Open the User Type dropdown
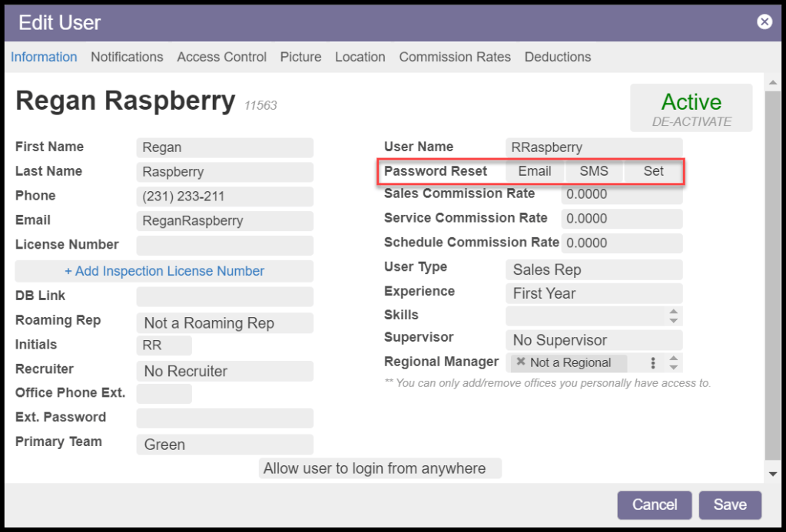The width and height of the screenshot is (786, 532). [x=593, y=269]
